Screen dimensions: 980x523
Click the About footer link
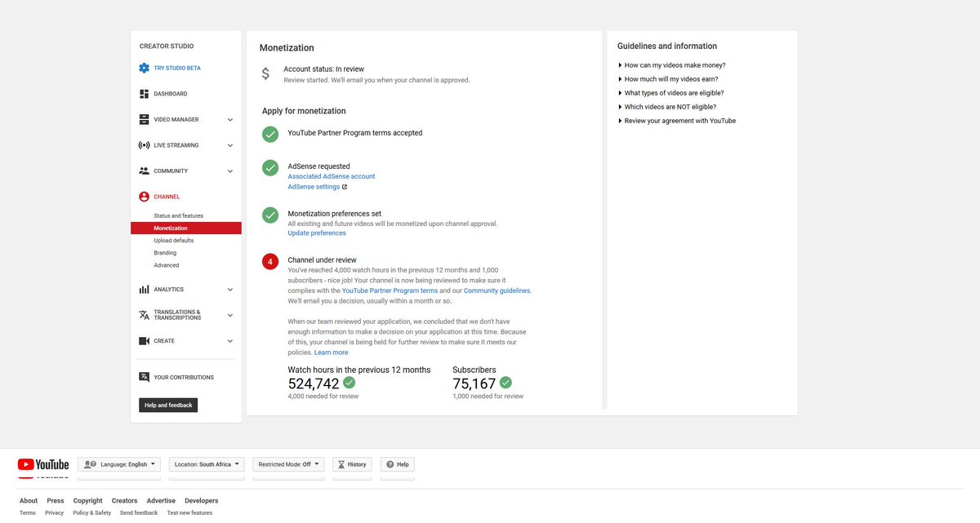[x=29, y=501]
